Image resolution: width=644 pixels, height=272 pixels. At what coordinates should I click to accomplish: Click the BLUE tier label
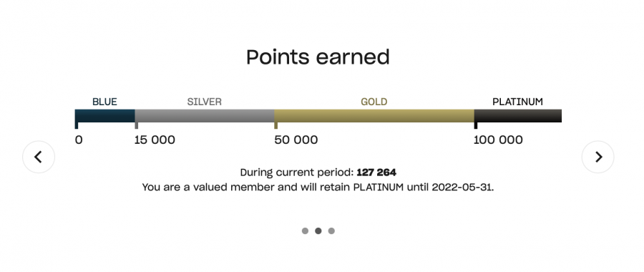click(104, 102)
